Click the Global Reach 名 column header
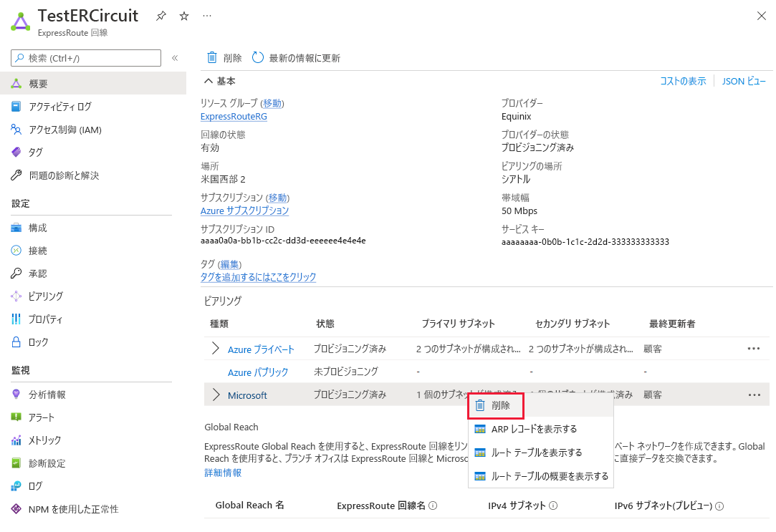 [x=249, y=506]
